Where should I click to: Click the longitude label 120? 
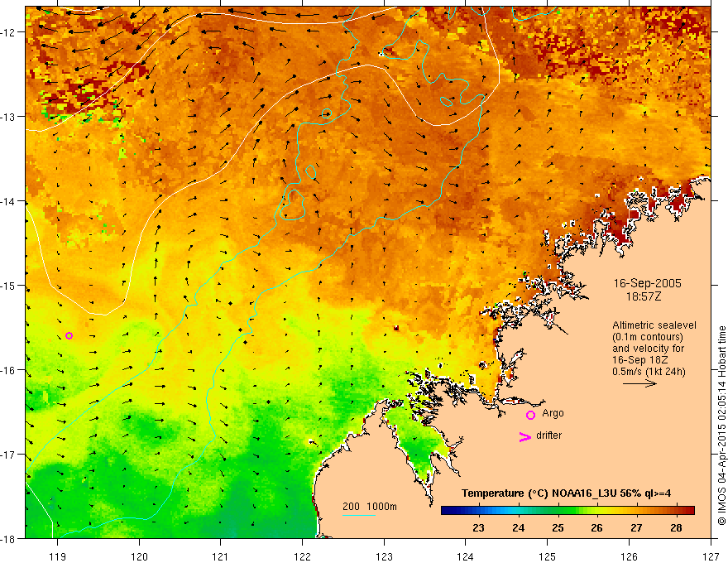click(139, 556)
